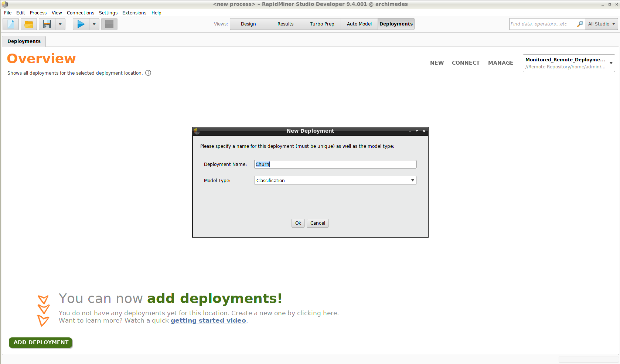Maximize the RapidMiner Studio window
Screen dimensions: 620x364
coord(610,4)
